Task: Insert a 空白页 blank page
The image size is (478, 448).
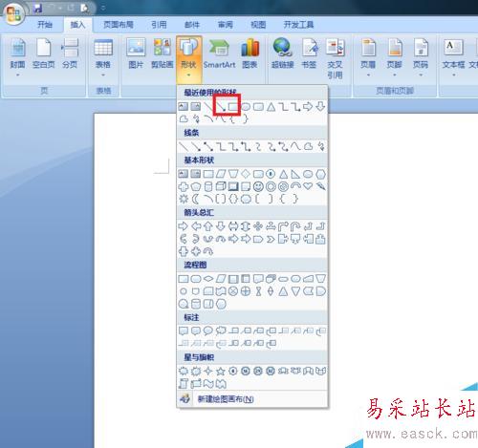Action: pyautogui.click(x=44, y=53)
